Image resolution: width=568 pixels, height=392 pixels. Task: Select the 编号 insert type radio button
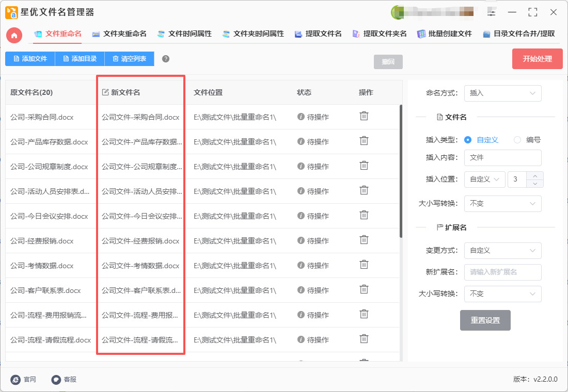[517, 140]
